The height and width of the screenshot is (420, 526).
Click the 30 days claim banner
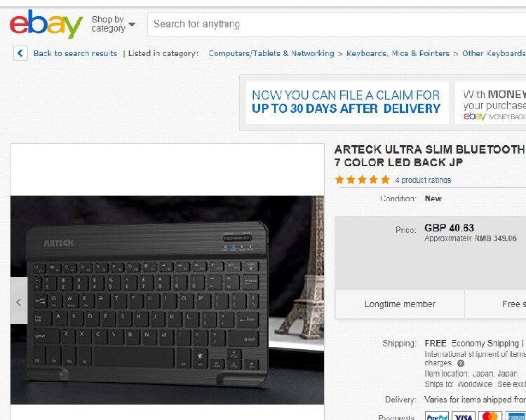(x=347, y=102)
